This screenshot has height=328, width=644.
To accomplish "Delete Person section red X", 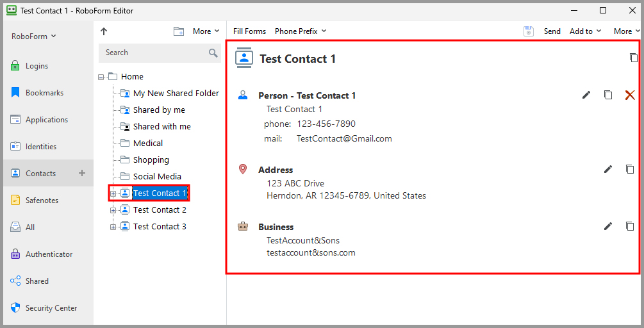I will [x=630, y=95].
